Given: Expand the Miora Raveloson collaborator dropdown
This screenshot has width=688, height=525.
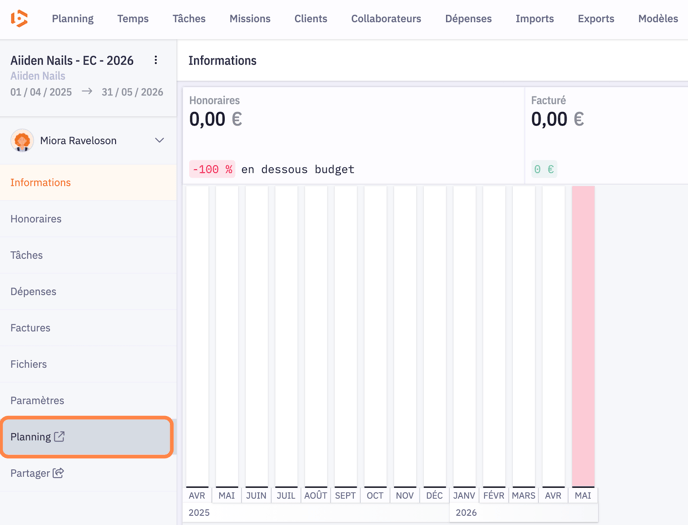Looking at the screenshot, I should [x=159, y=141].
